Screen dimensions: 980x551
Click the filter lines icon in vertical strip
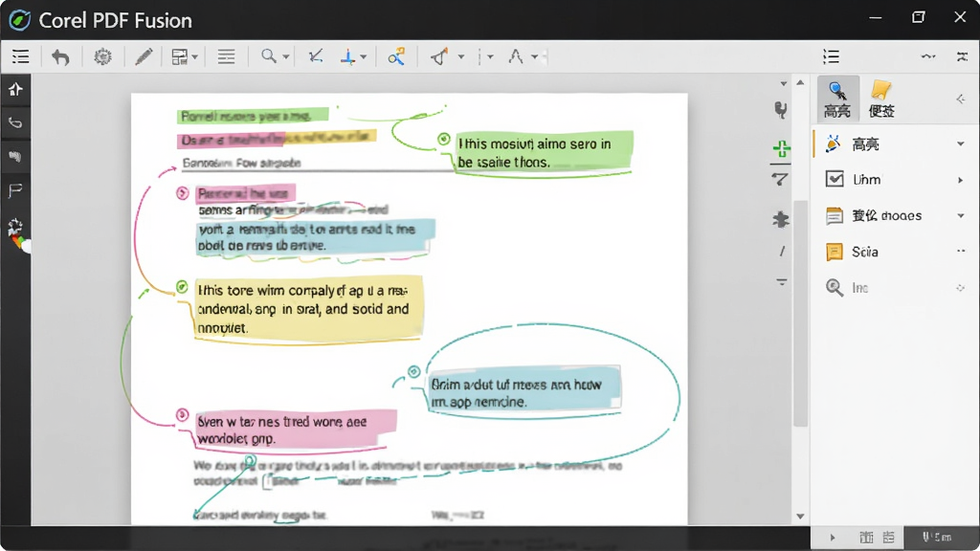pyautogui.click(x=782, y=282)
